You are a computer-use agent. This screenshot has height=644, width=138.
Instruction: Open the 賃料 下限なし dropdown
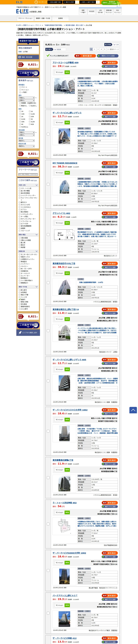[x=26, y=98]
